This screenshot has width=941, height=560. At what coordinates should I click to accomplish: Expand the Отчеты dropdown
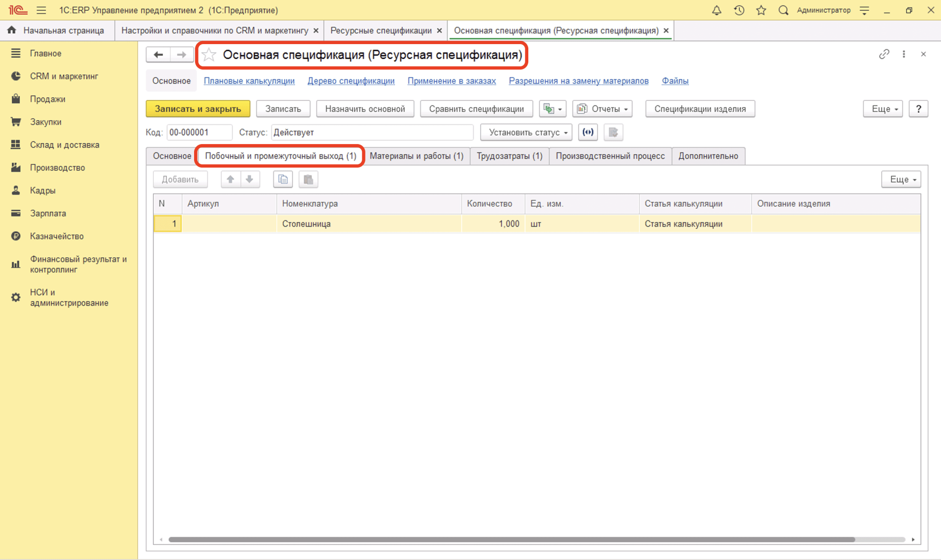(x=602, y=109)
